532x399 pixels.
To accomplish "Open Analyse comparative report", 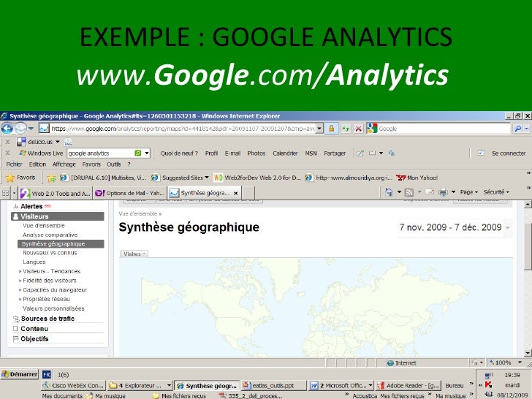I will click(x=50, y=235).
